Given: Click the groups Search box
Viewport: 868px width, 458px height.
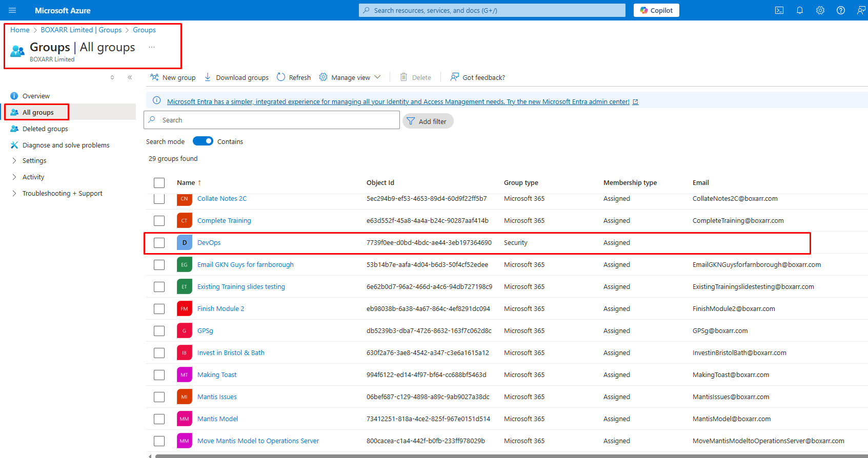Looking at the screenshot, I should point(272,120).
